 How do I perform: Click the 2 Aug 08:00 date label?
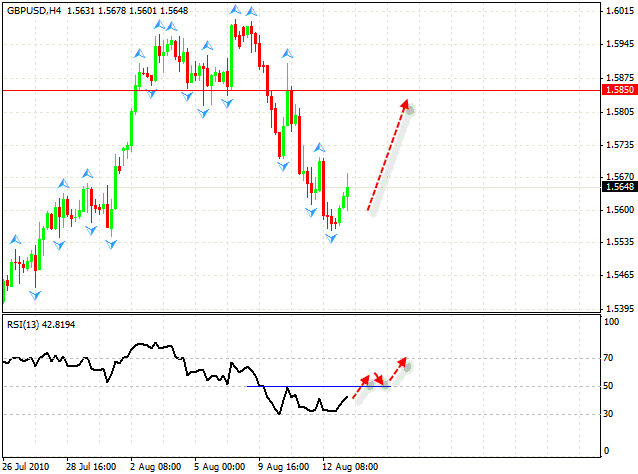(155, 467)
